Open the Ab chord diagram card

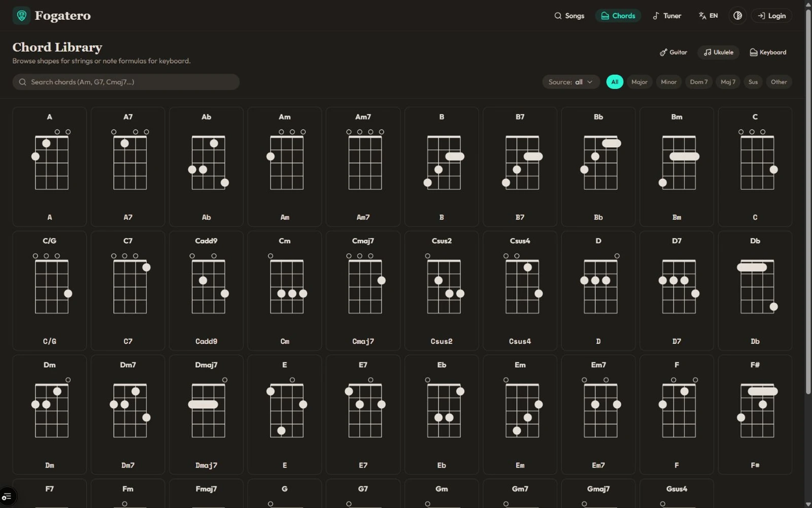point(206,167)
